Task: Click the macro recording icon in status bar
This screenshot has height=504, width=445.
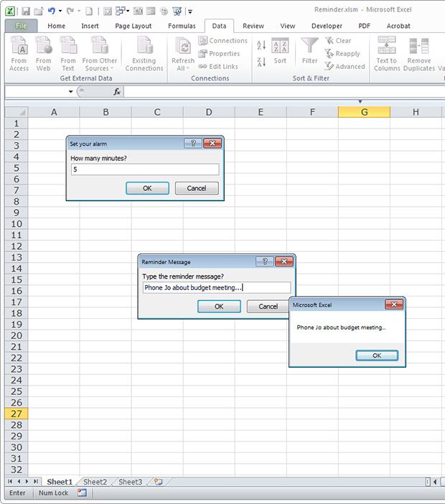Action: pos(82,493)
